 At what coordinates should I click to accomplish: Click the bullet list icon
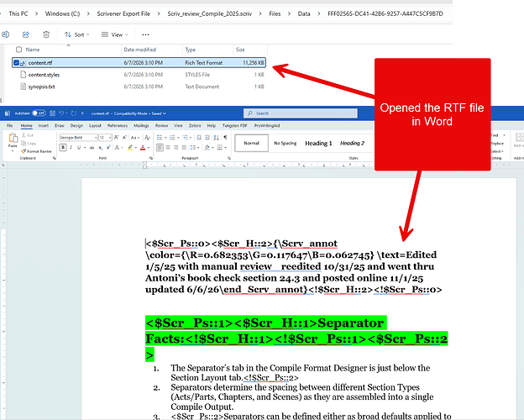160,138
